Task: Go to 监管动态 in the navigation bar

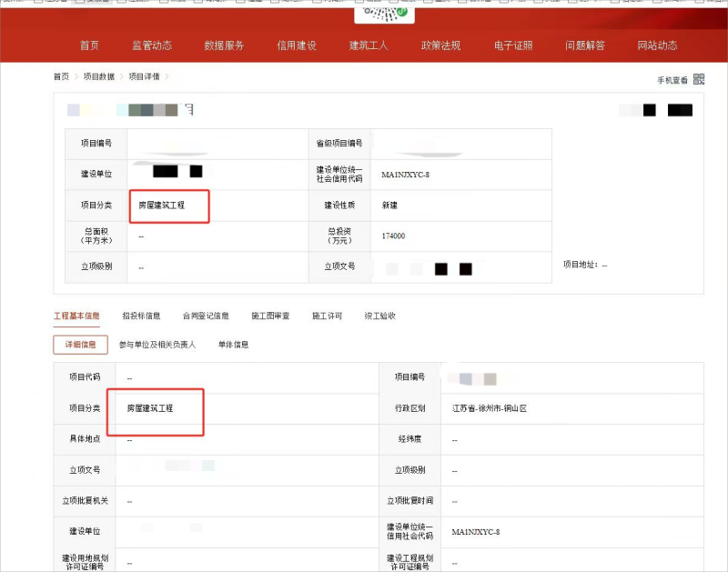Action: coord(151,45)
